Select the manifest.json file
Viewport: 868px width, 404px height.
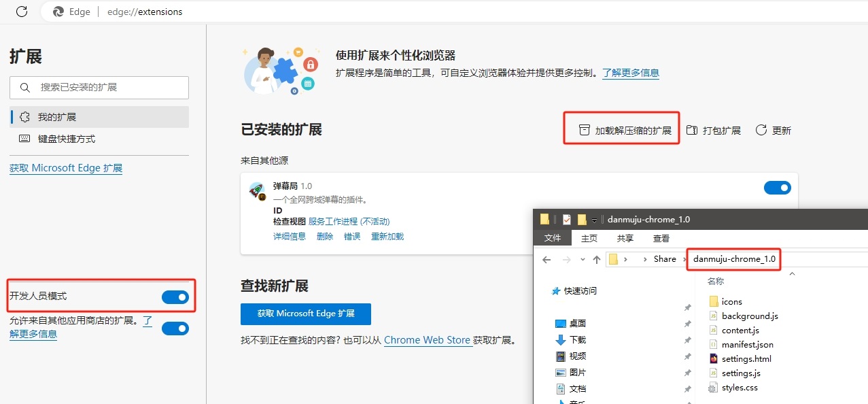pyautogui.click(x=747, y=344)
